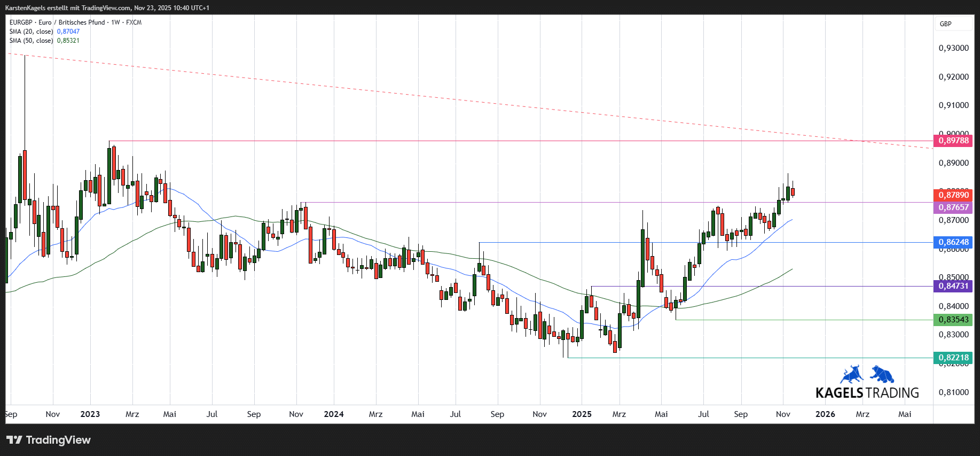
Task: Select the blue 0,86248 price label
Action: coord(953,242)
